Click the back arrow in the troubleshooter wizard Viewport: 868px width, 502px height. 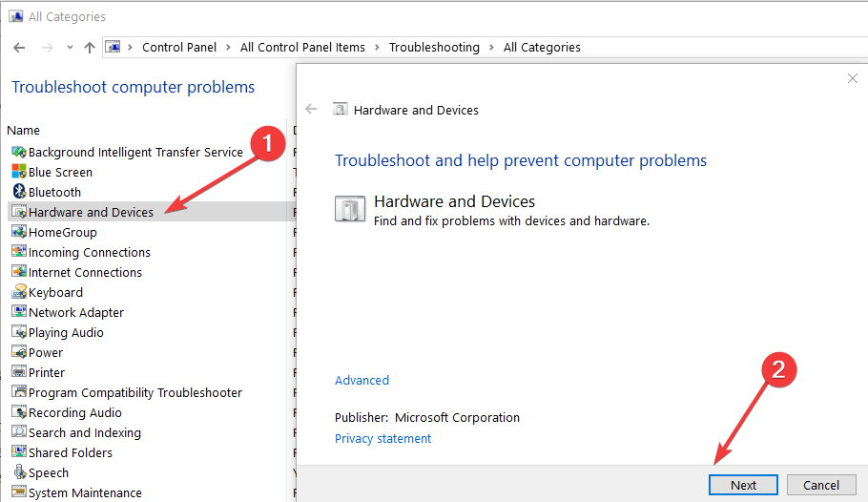coord(311,109)
